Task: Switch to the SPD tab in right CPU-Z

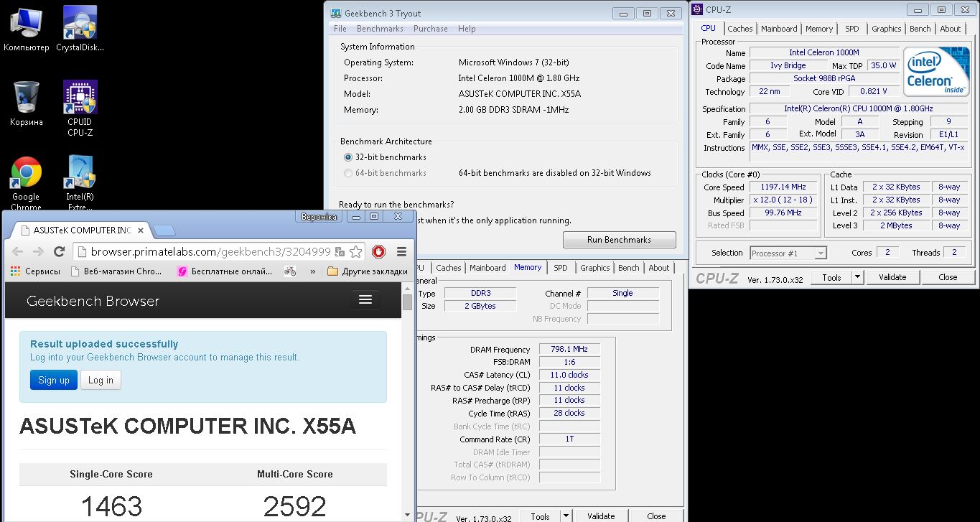Action: point(851,29)
